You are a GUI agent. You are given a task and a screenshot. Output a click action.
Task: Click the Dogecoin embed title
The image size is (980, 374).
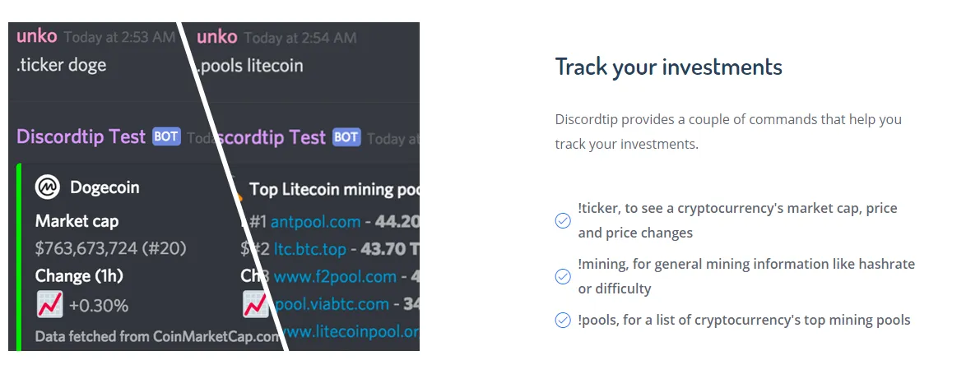tap(105, 187)
